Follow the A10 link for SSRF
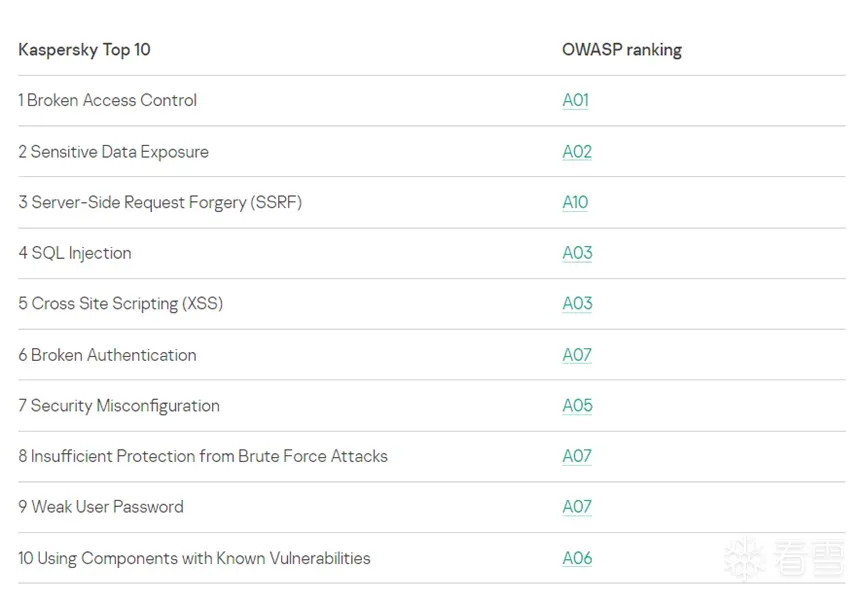The width and height of the screenshot is (865, 603). 575,202
